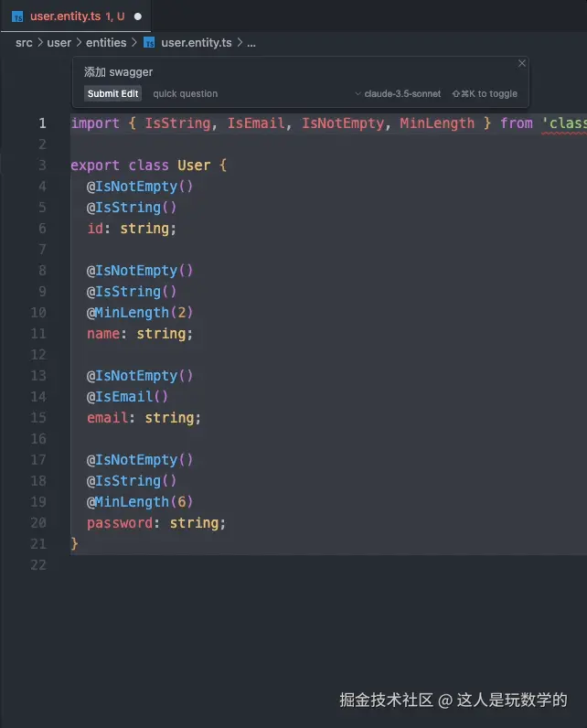Viewport: 587px width, 728px height.
Task: Open the src breadcrumb segment
Action: pyautogui.click(x=24, y=43)
